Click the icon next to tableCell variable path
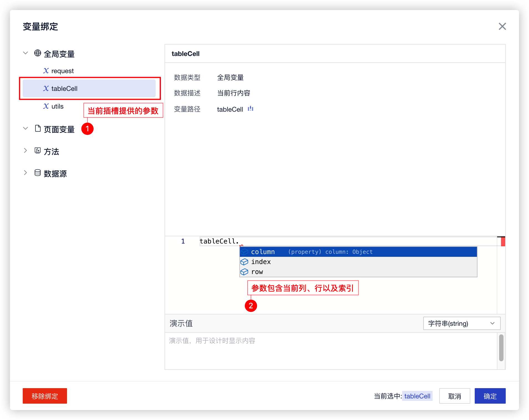This screenshot has height=420, width=529. (x=250, y=109)
